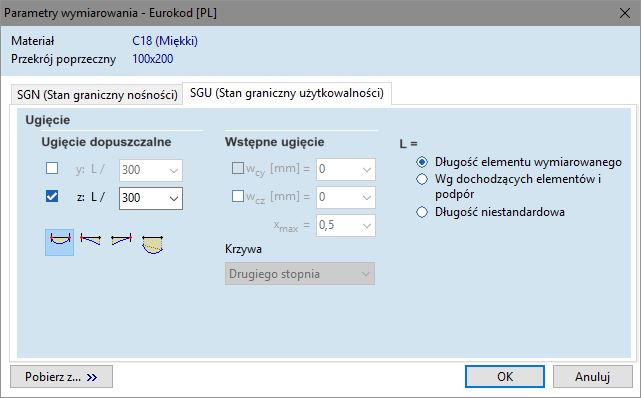Click the Krzywa label

243,249
